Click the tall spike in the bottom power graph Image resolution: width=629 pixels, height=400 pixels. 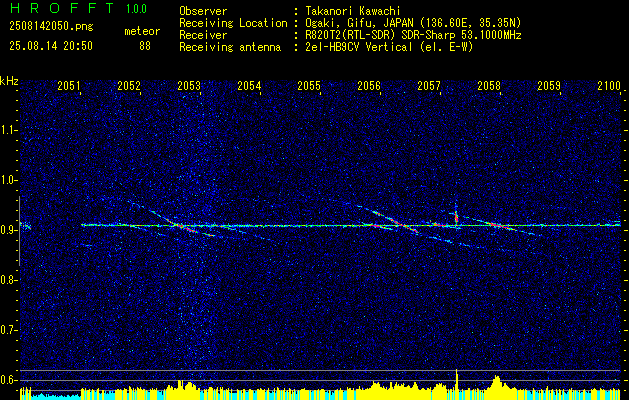click(x=457, y=384)
